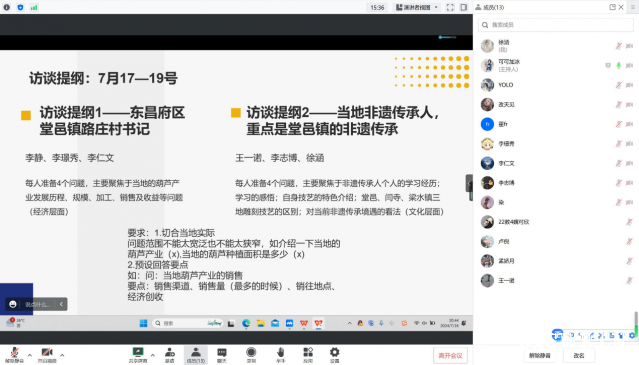Toggle microphone icon for 卢倪
639x365 pixels.
click(x=630, y=241)
